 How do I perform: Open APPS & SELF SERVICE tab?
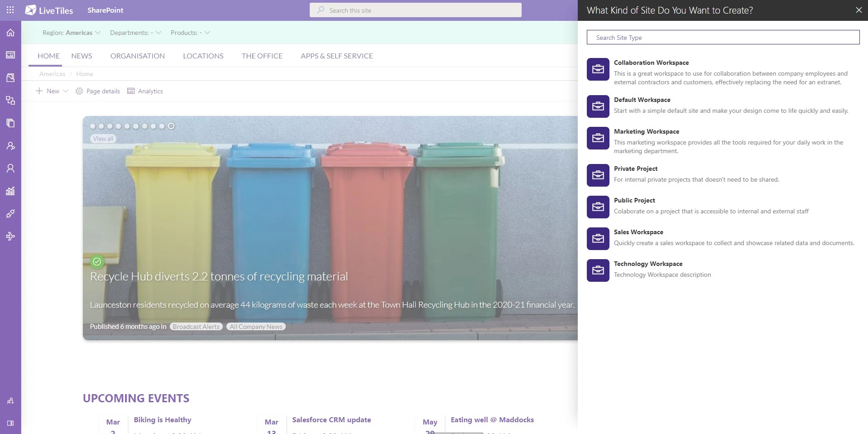pos(337,56)
